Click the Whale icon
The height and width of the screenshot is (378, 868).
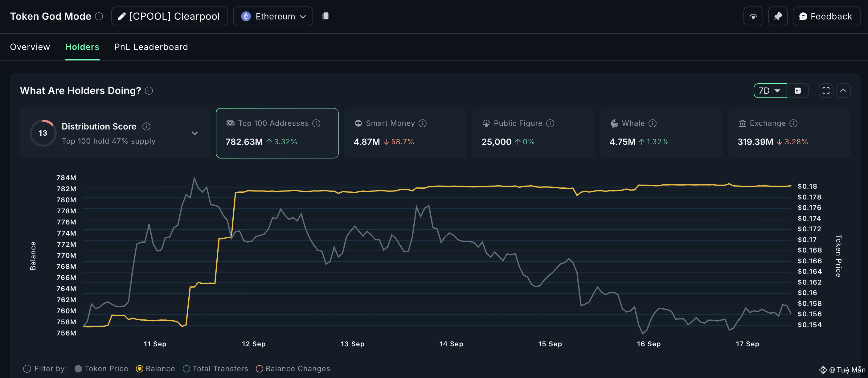[x=614, y=123]
